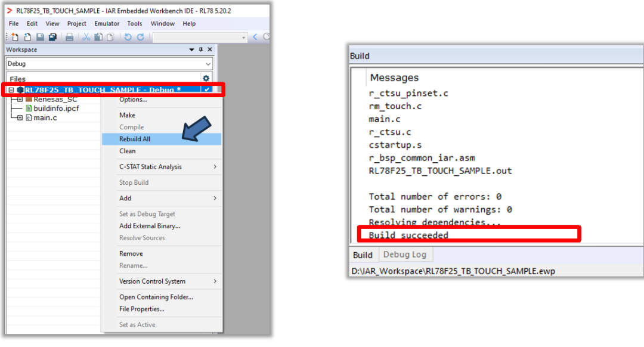Image resolution: width=644 pixels, height=347 pixels.
Task: Pin the Workspace panel
Action: [201, 49]
